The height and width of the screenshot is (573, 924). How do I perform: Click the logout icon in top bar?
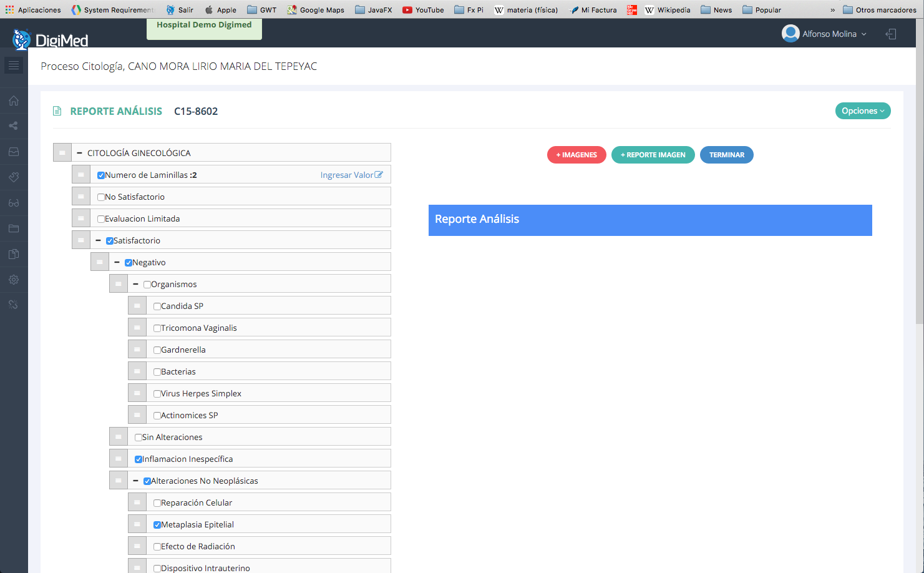click(x=891, y=34)
